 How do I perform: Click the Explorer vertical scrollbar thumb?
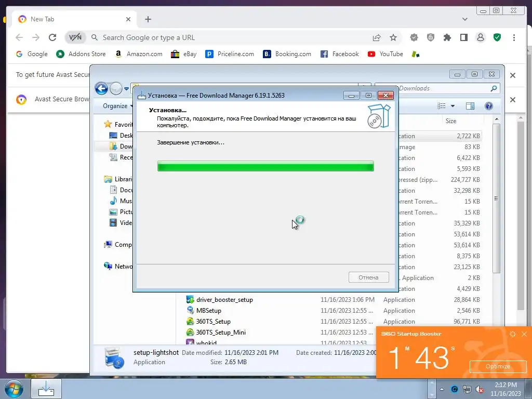pos(496,198)
